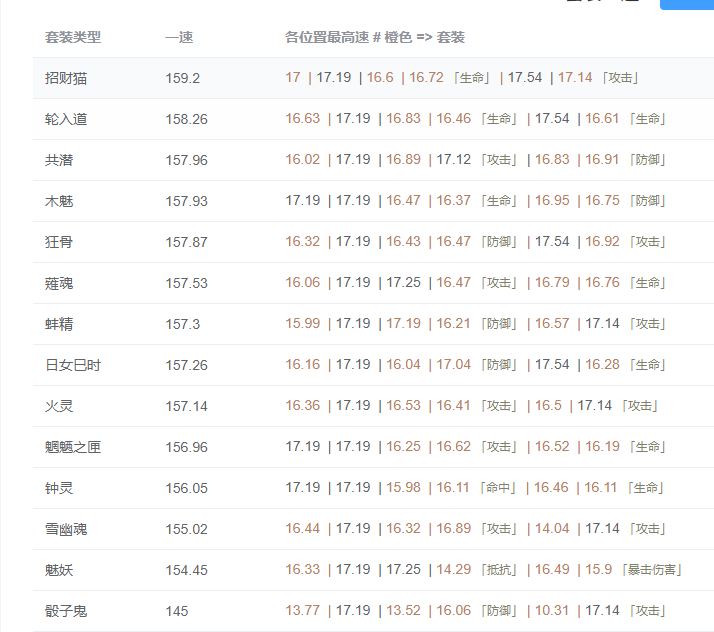Click the 一速 column header
The height and width of the screenshot is (632, 714).
(x=179, y=37)
